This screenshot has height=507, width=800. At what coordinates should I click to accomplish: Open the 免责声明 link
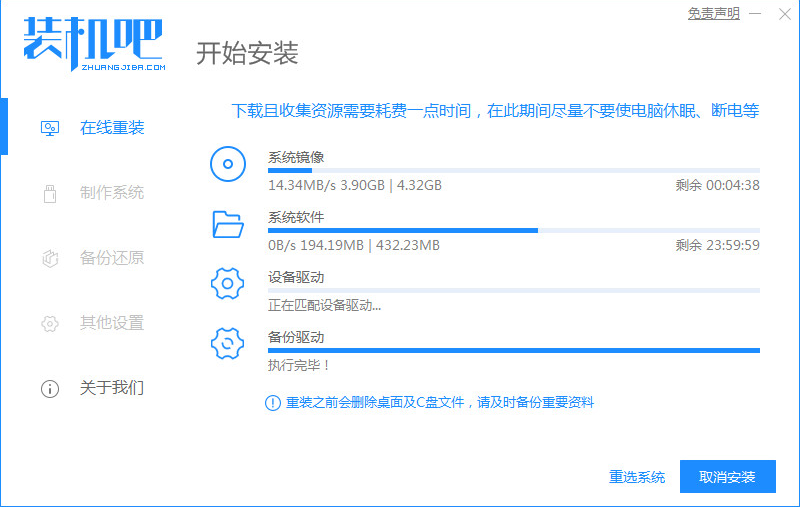coord(714,14)
